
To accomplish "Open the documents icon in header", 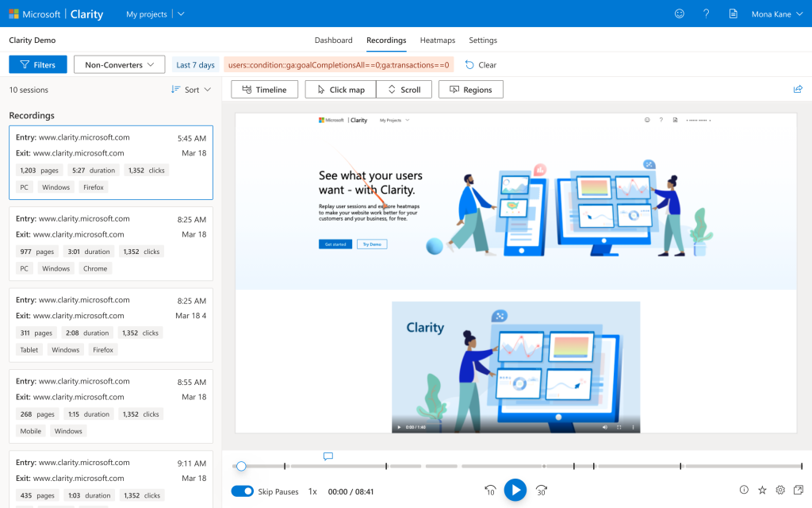I will point(733,14).
